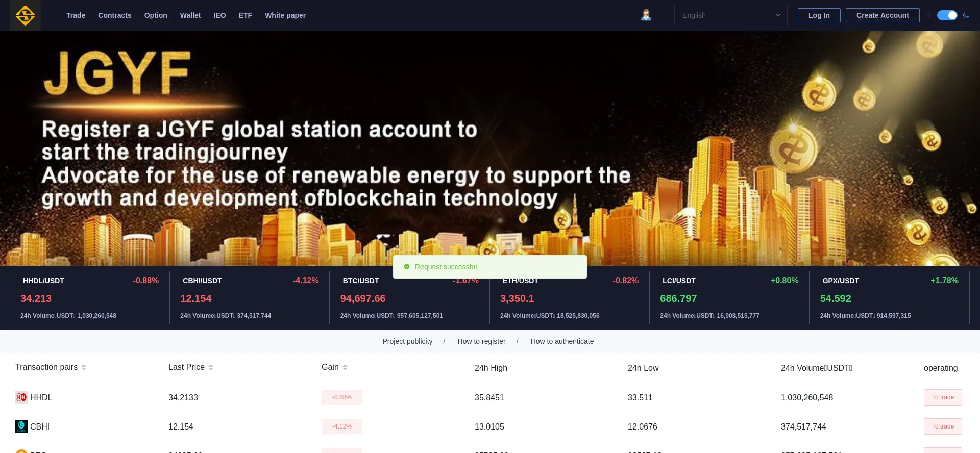Select the HHDL/USDT ticker card
Image resolution: width=980 pixels, height=453 pixels.
point(90,298)
